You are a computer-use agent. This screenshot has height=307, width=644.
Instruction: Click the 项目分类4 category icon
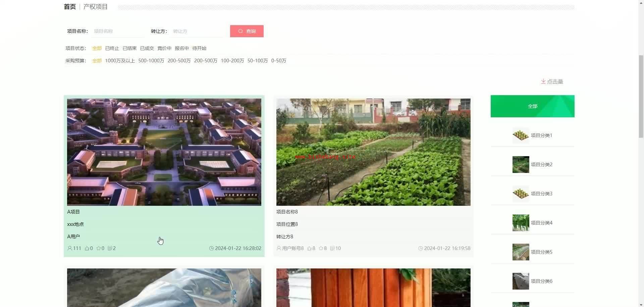[x=521, y=223]
